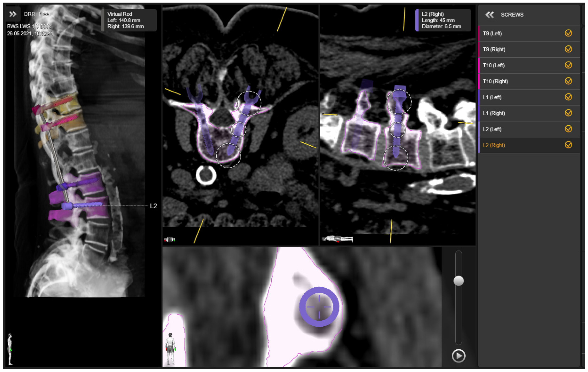The width and height of the screenshot is (588, 372).
Task: Click the Virtual Rod length info box
Action: tap(129, 20)
